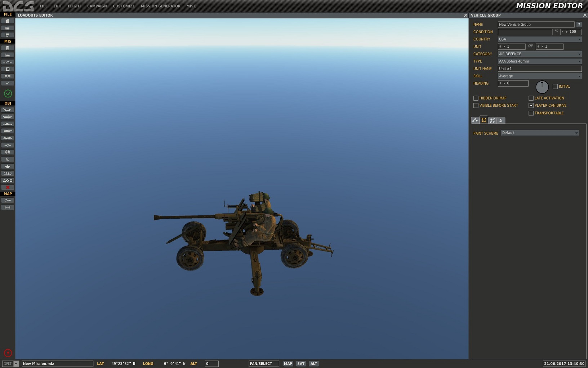Click the heading compass dial

(x=542, y=87)
